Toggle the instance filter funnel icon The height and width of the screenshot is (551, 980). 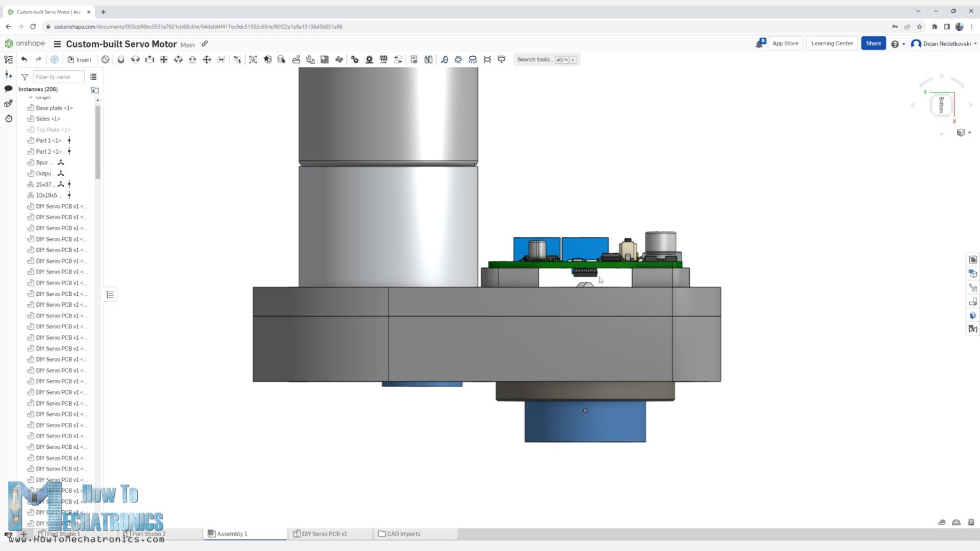[24, 77]
